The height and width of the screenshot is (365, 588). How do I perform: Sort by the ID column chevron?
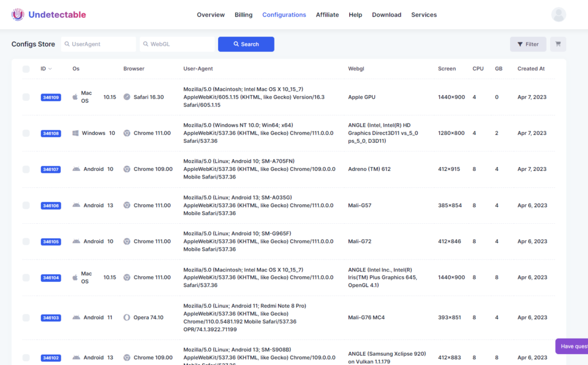coord(51,69)
